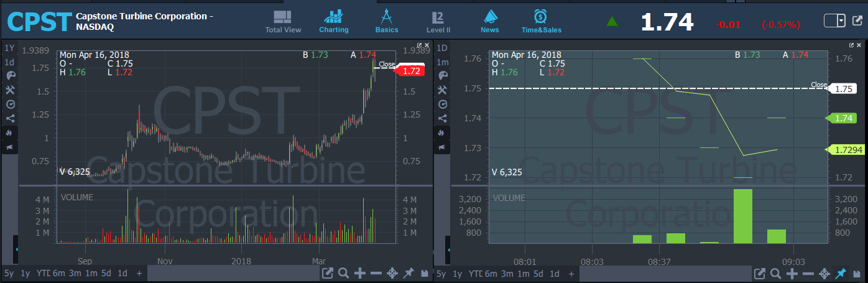Zoom in on left chart
Screen dimensions: 868x283
coord(360,274)
